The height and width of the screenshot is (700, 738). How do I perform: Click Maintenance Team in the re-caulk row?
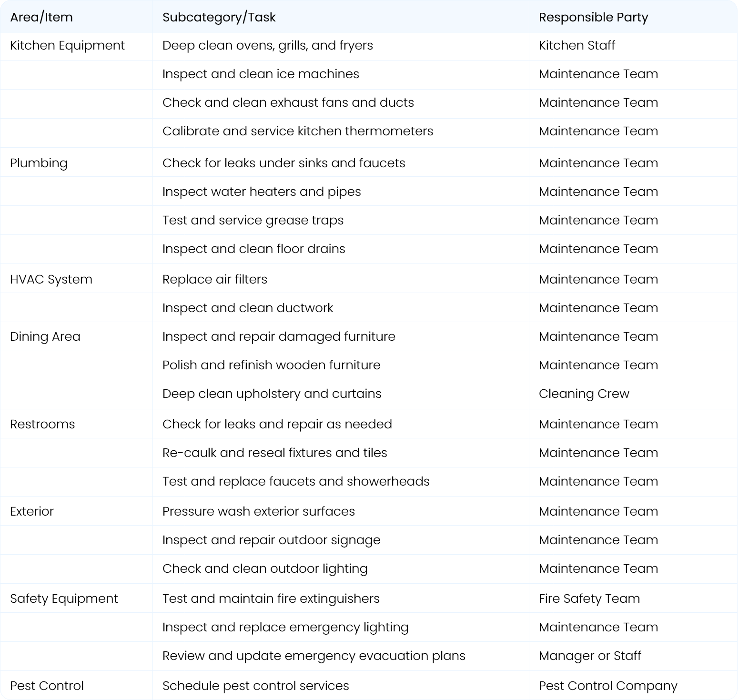click(x=598, y=453)
